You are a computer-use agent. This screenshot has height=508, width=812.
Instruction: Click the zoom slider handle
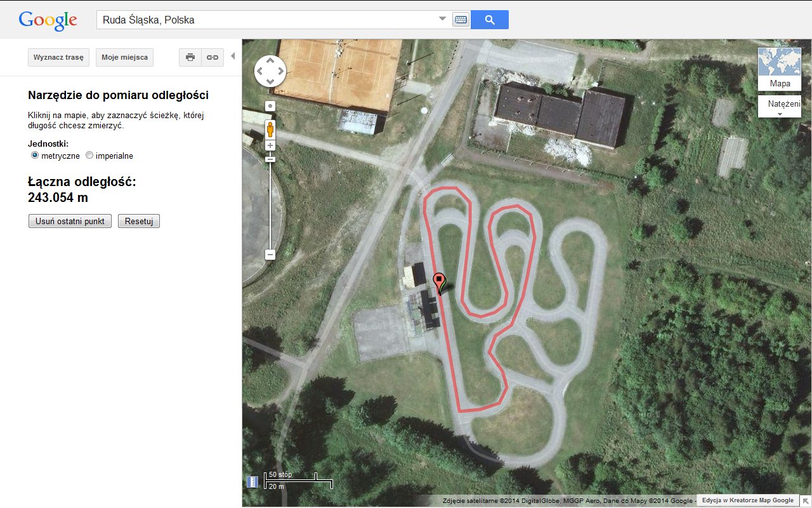[x=270, y=159]
